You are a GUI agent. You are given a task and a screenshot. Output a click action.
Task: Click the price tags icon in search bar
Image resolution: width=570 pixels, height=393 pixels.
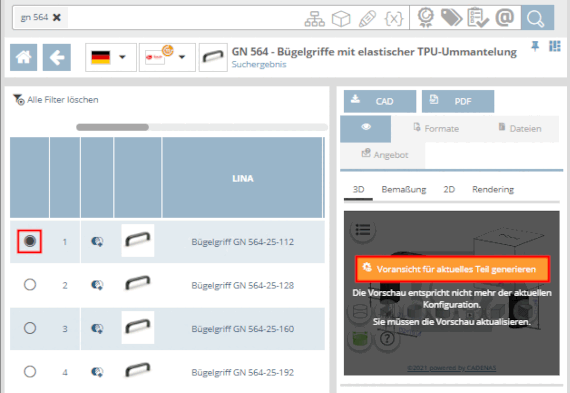[451, 17]
